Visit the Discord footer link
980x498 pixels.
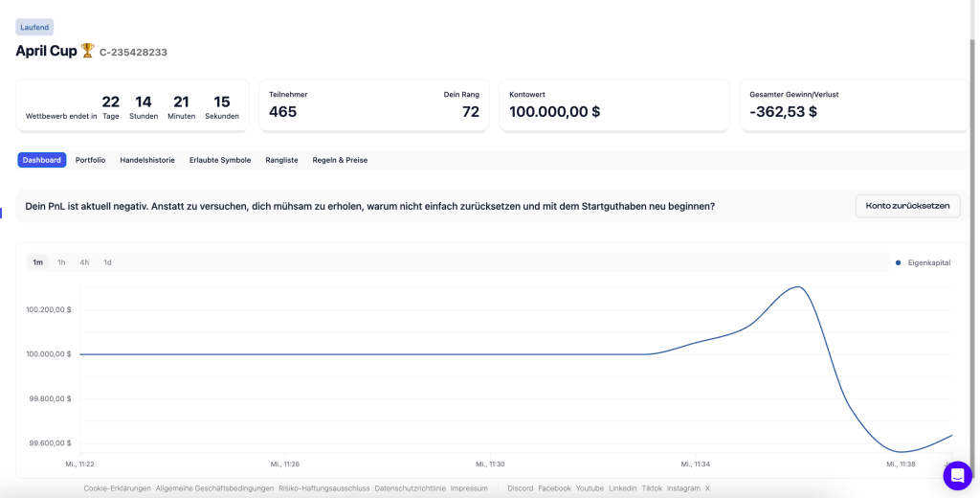[520, 488]
